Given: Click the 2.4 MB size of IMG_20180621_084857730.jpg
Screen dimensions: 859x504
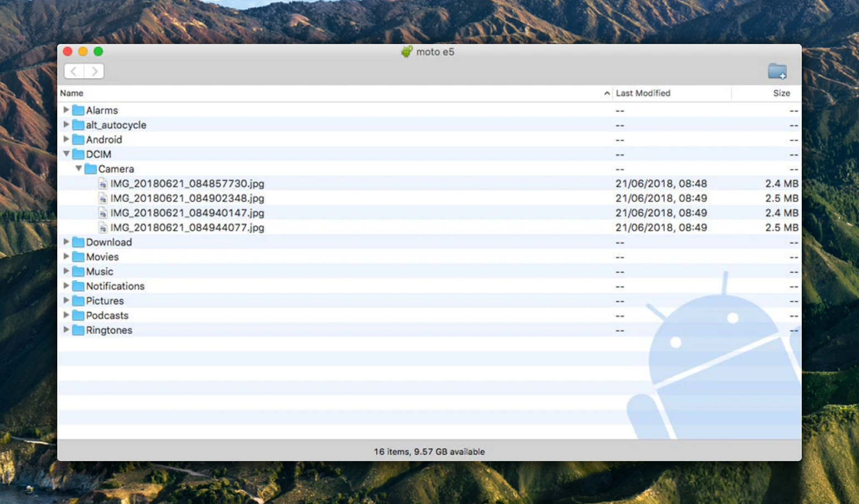Looking at the screenshot, I should pos(782,184).
